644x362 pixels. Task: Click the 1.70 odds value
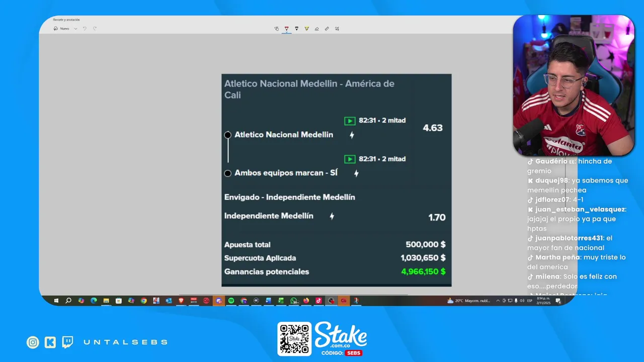coord(437,217)
